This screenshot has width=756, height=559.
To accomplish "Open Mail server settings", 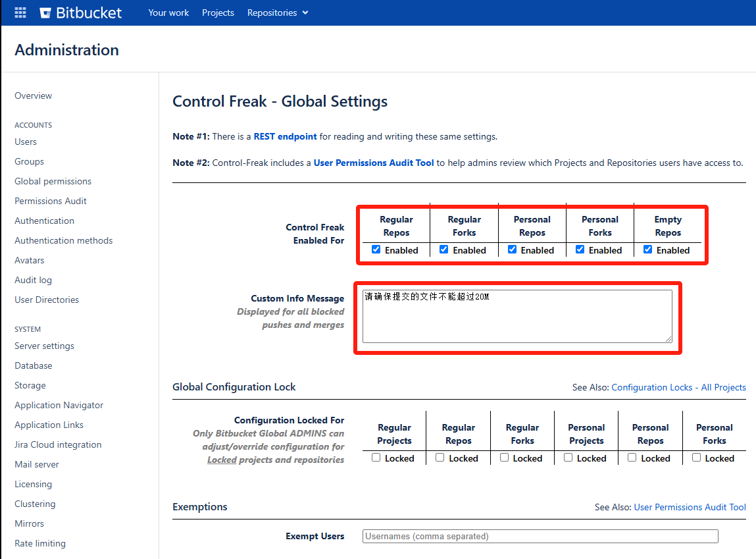I will click(37, 464).
